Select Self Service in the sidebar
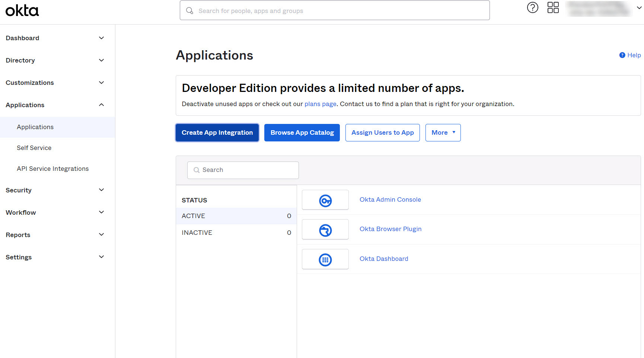644x358 pixels. [34, 148]
